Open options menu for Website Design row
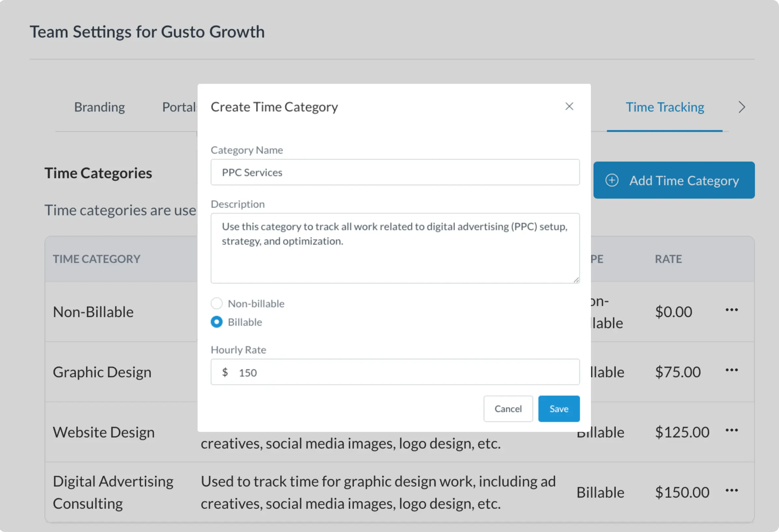779x532 pixels. tap(731, 430)
